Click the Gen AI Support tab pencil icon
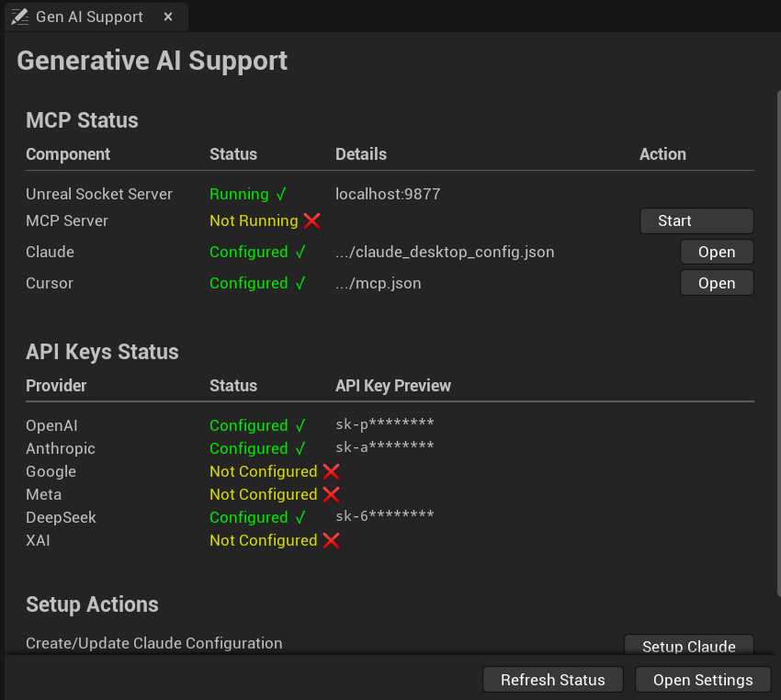The width and height of the screenshot is (781, 700). [x=19, y=17]
